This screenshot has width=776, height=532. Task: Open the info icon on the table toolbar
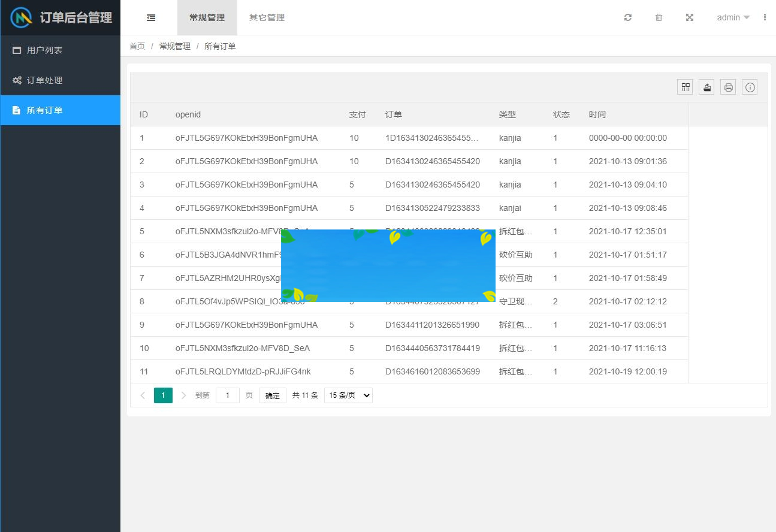[x=750, y=87]
